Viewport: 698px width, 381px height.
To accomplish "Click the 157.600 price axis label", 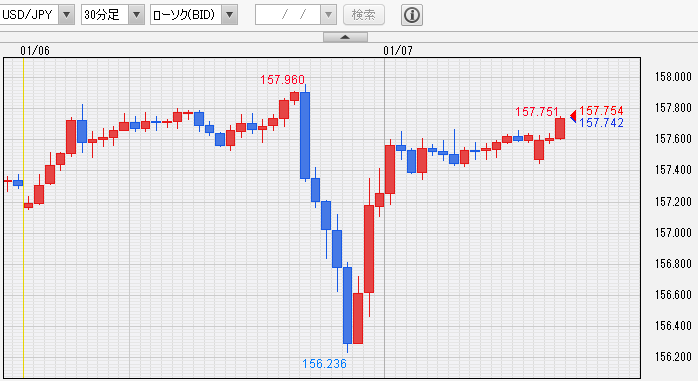I will pyautogui.click(x=673, y=139).
